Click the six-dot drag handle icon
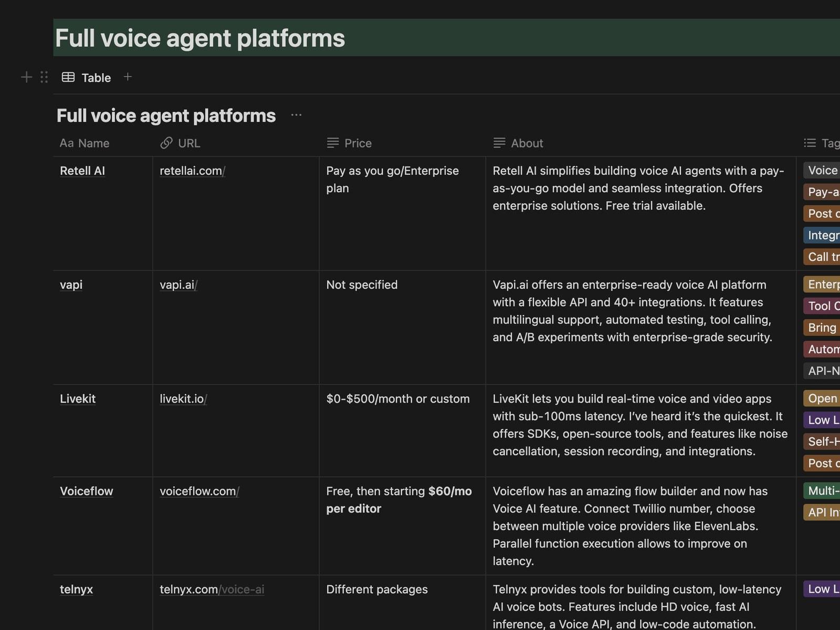840x630 pixels. [44, 77]
